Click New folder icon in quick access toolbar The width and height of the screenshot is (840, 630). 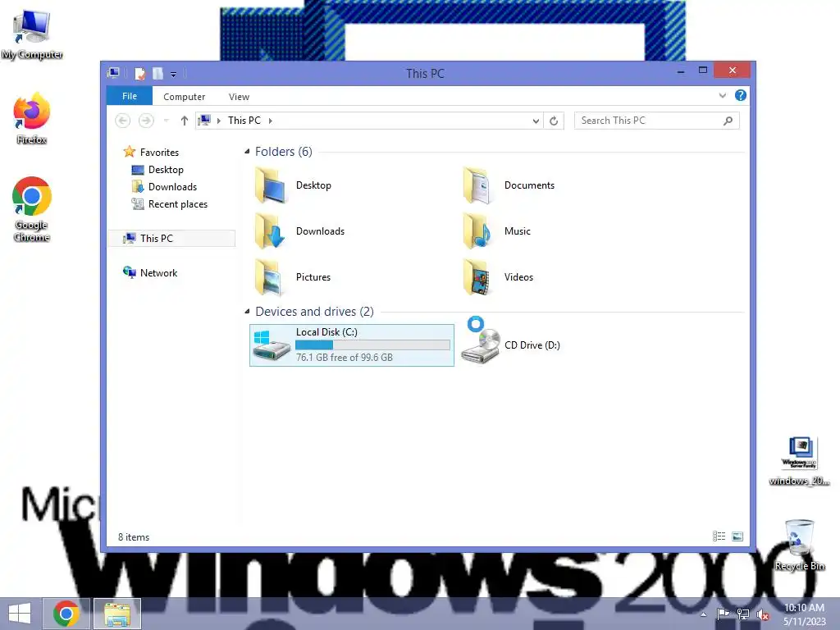click(157, 73)
